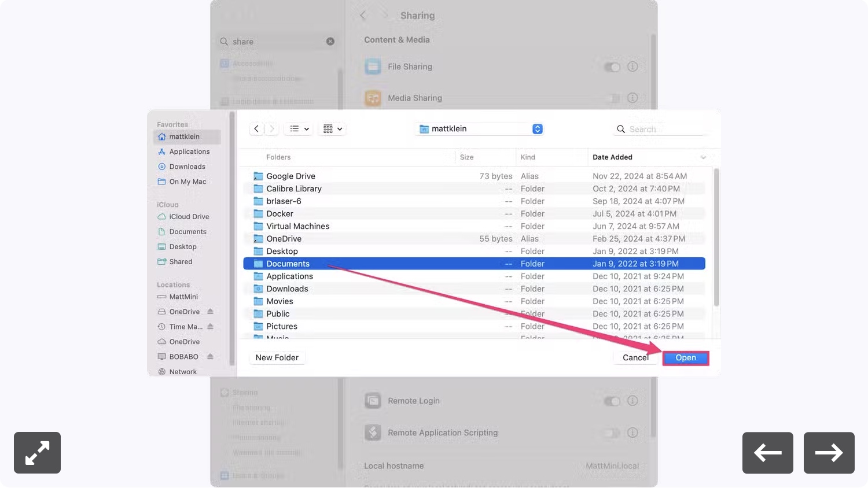Open the mattklein location popup

click(480, 129)
